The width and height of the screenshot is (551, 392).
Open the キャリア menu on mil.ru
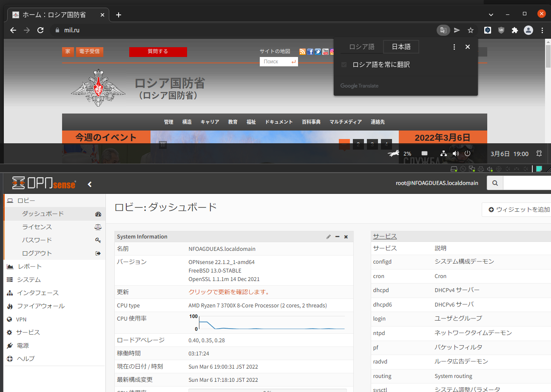point(210,122)
